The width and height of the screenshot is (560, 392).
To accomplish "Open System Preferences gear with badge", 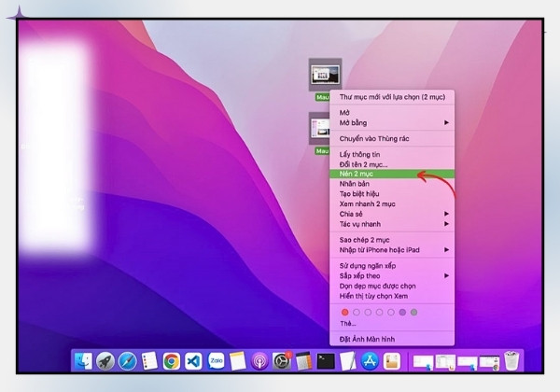I will 282,361.
